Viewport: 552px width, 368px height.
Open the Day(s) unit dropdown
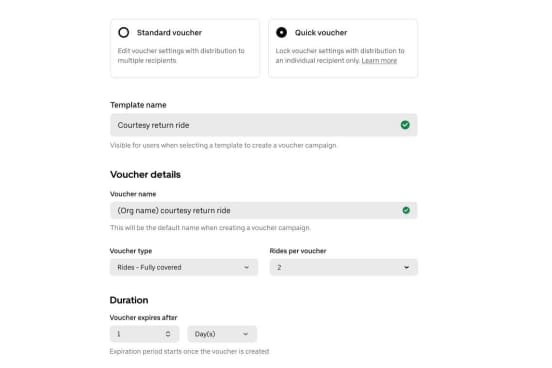point(222,334)
